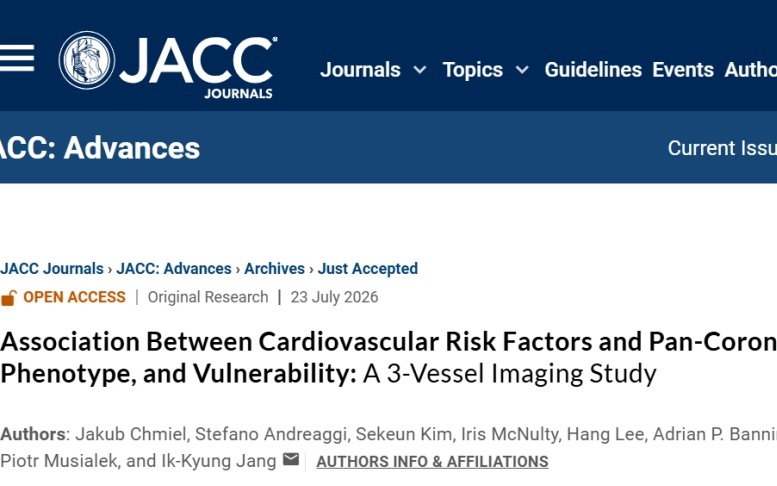Follow the JACC Journals breadcrumb link
The height and width of the screenshot is (486, 777).
52,269
